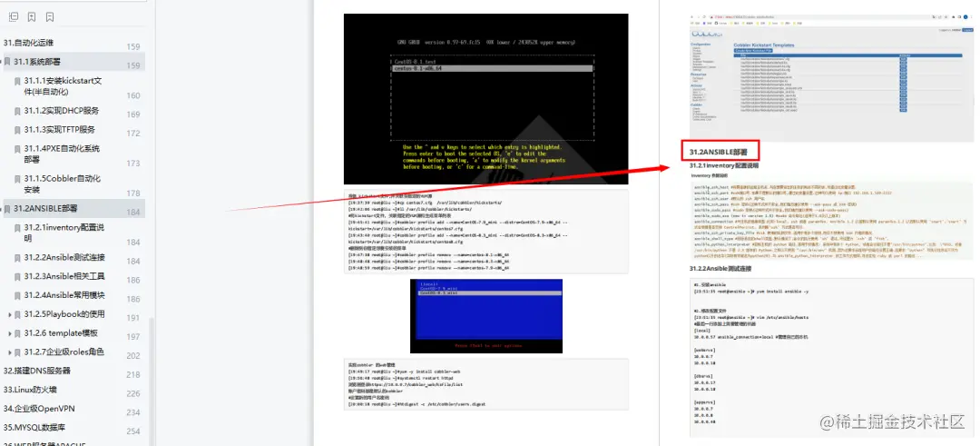Open 31.2.6 template模板 outline entry
Image resolution: width=980 pixels, height=446 pixels.
(x=62, y=332)
